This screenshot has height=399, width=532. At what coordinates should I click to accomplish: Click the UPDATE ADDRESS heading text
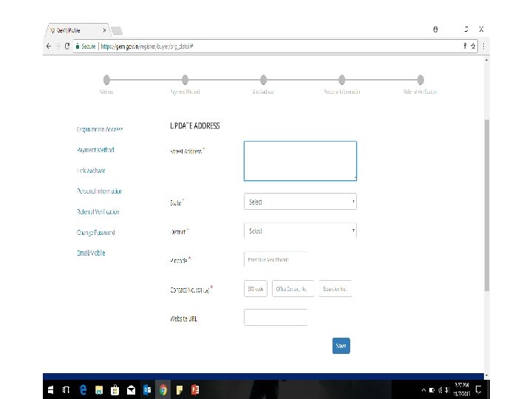click(x=195, y=126)
